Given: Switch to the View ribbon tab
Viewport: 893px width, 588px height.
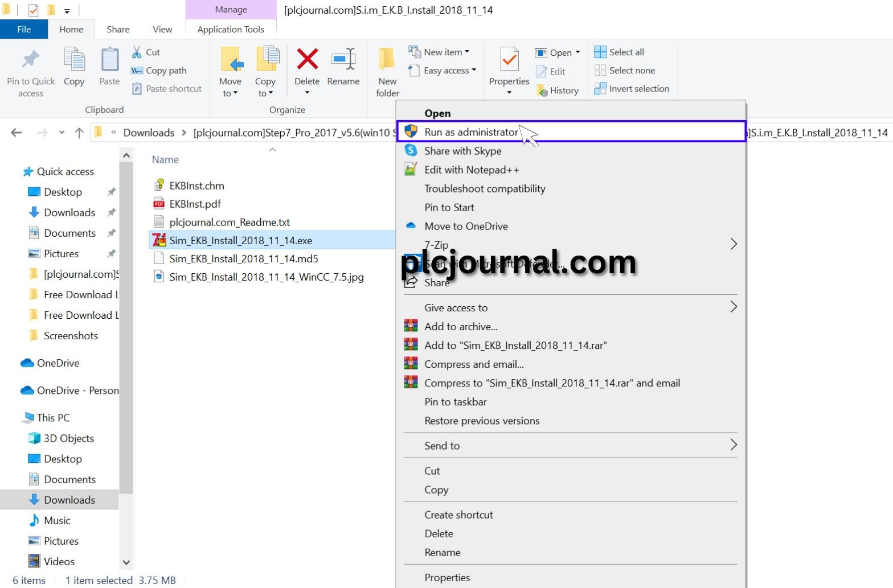Looking at the screenshot, I should coord(162,30).
